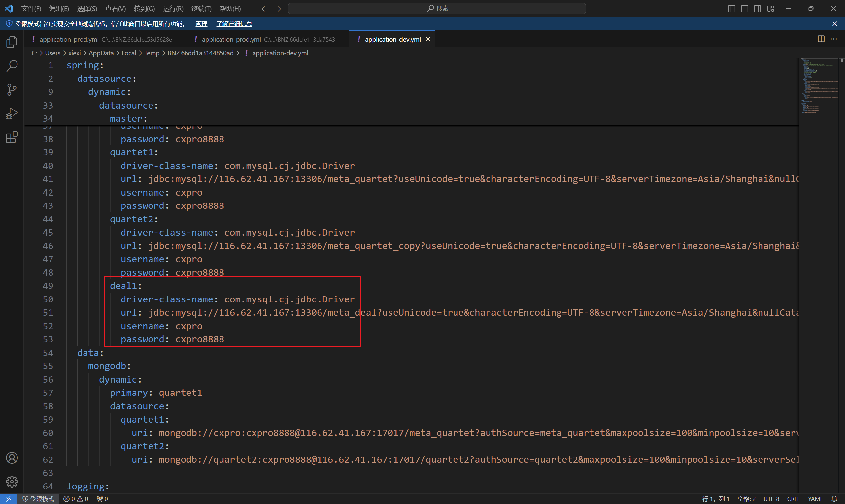This screenshot has height=504, width=845.
Task: Open the Go menu (转到)
Action: click(x=144, y=9)
